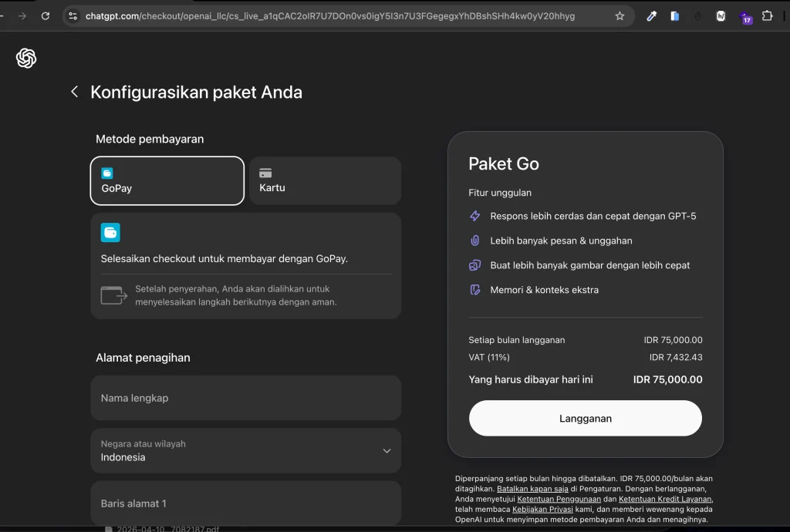Viewport: 790px width, 532px height.
Task: Click the OpenAI logo in the top corner
Action: [26, 58]
